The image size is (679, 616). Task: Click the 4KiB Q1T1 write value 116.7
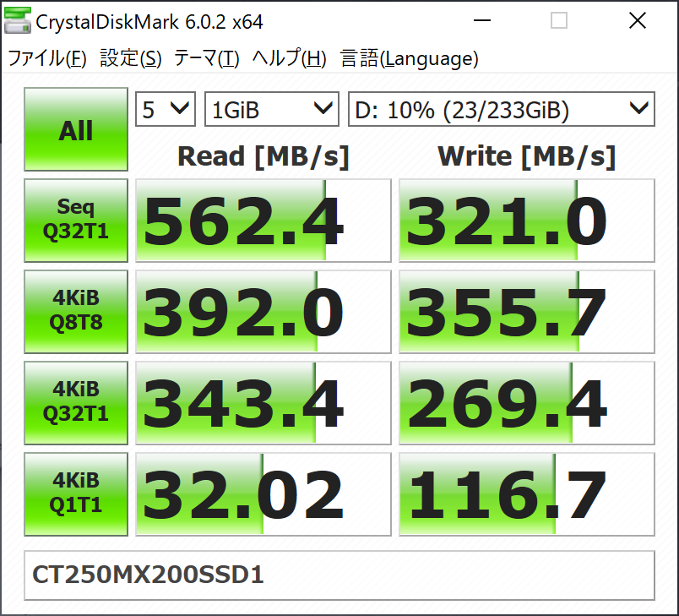pos(526,494)
